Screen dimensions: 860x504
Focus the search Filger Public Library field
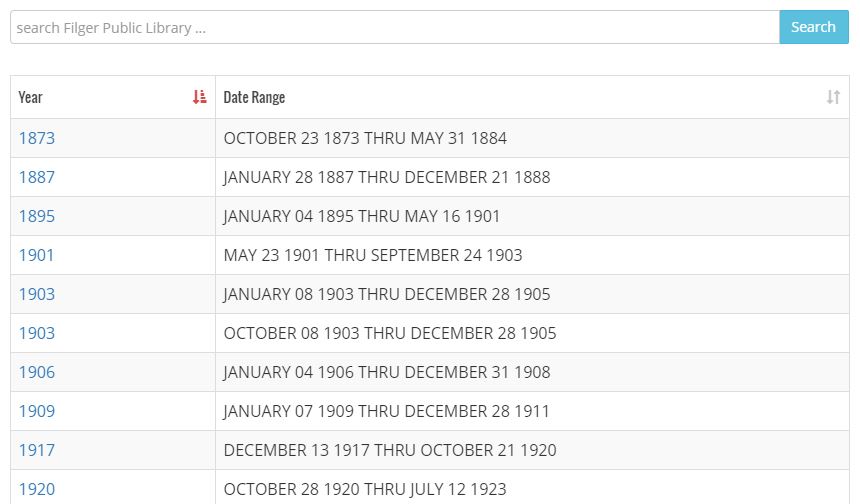click(x=395, y=27)
